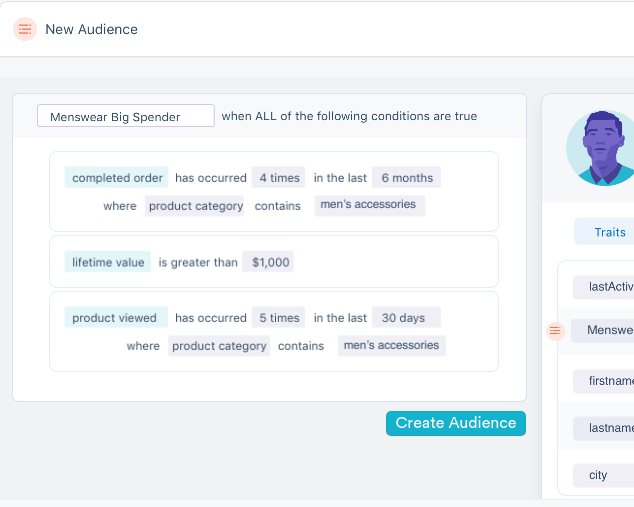Viewport: 634px width, 507px height.
Task: Edit men's accessories value under product viewed
Action: [391, 346]
